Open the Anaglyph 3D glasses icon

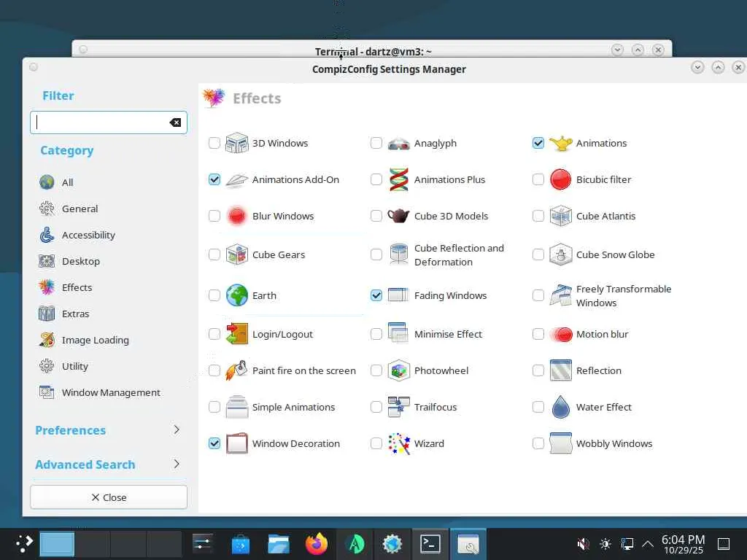click(399, 143)
